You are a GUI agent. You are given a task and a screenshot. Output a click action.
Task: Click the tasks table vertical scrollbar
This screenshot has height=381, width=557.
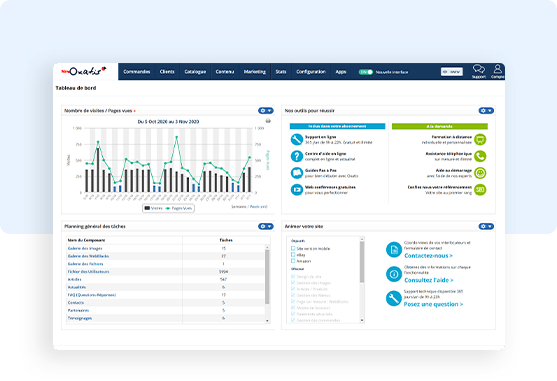(267, 277)
